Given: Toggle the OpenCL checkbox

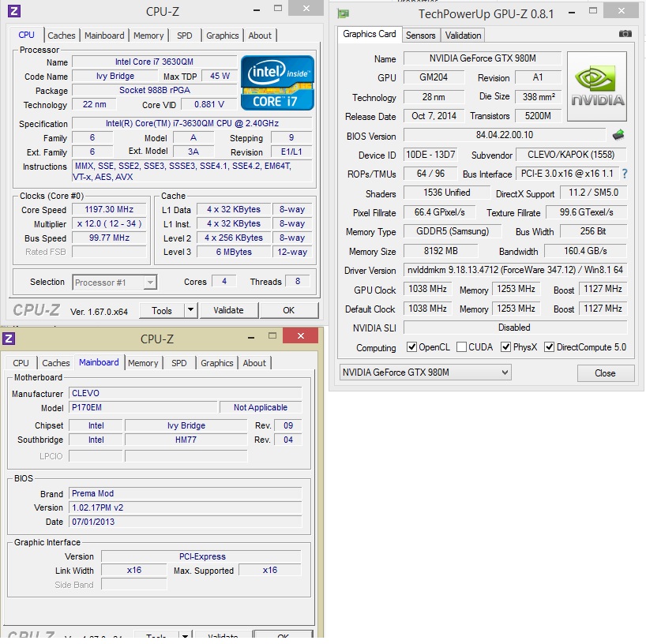Looking at the screenshot, I should pyautogui.click(x=411, y=347).
